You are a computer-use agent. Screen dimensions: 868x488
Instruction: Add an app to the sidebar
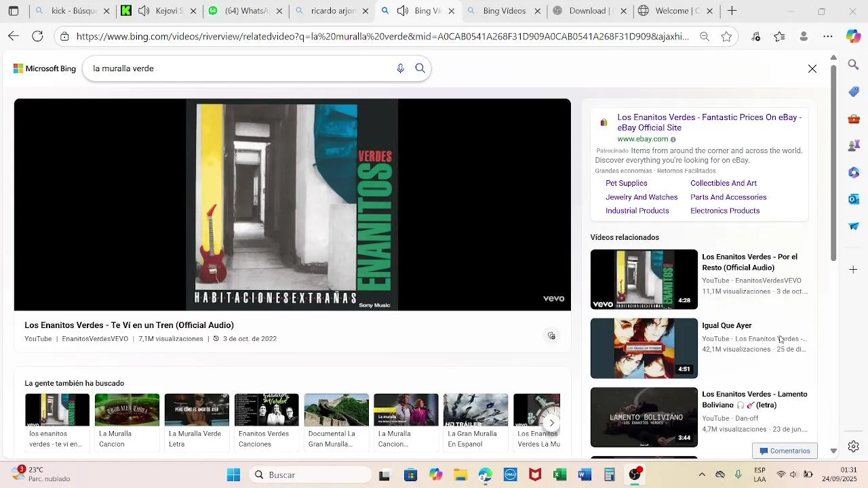click(x=853, y=270)
